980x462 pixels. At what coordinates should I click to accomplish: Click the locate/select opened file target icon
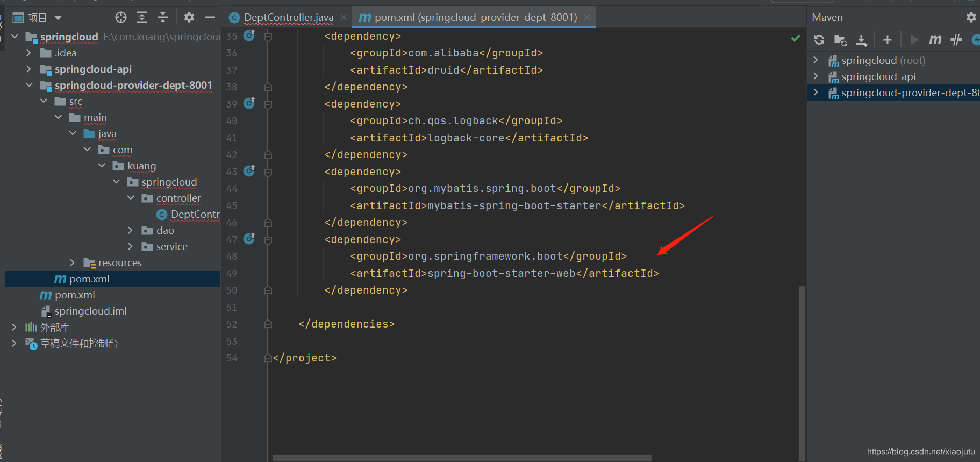coord(121,17)
